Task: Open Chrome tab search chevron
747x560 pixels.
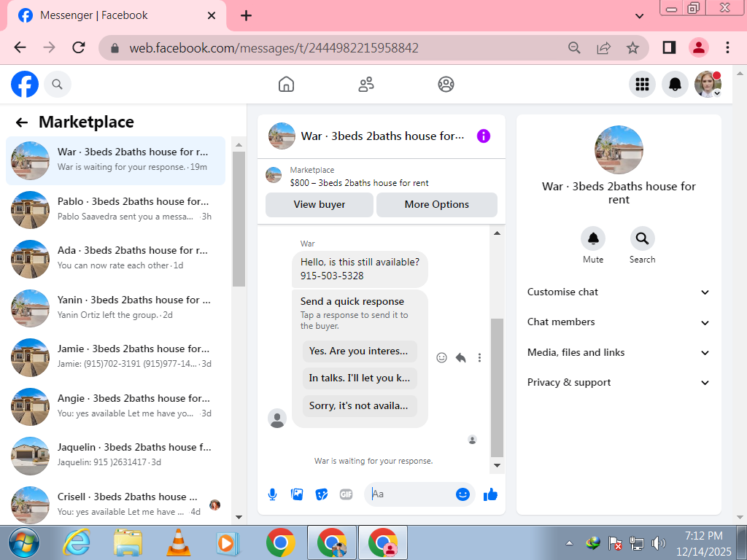Action: point(640,16)
